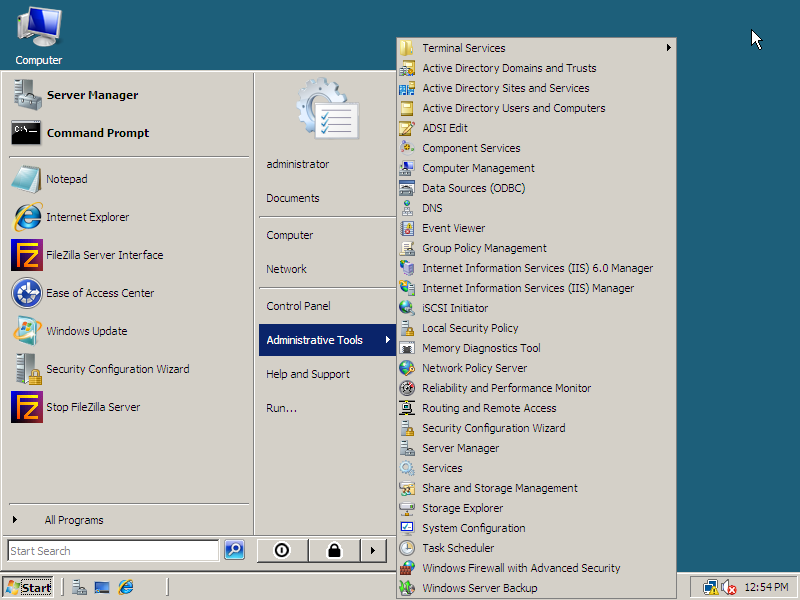Open shutdown options arrow beside lock button
Viewport: 800px width, 600px height.
(373, 551)
